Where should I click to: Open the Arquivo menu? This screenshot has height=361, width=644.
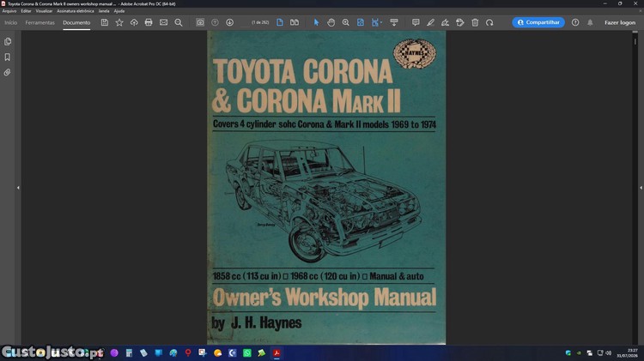(x=9, y=11)
